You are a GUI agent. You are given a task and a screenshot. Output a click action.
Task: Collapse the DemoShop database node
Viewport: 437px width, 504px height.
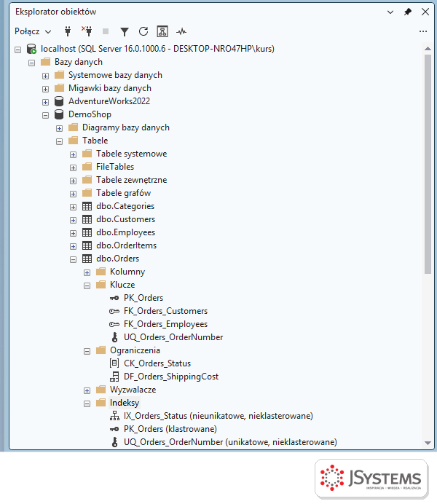click(45, 115)
